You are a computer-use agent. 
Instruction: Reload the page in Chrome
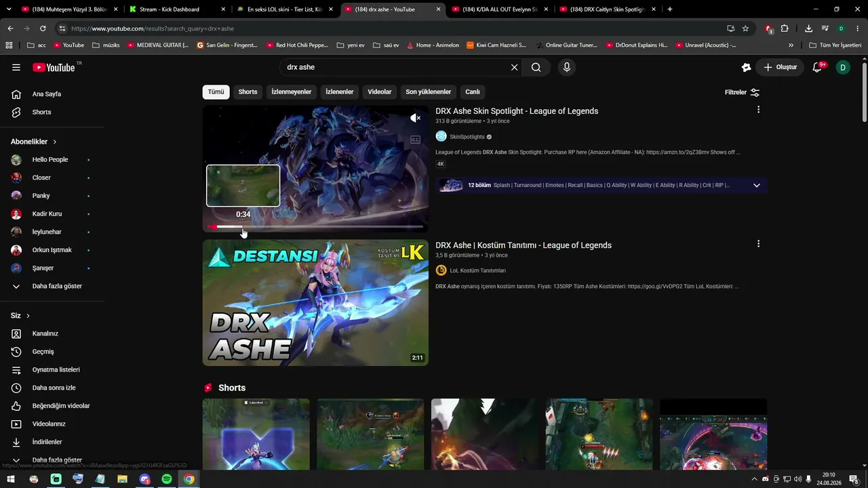point(43,28)
